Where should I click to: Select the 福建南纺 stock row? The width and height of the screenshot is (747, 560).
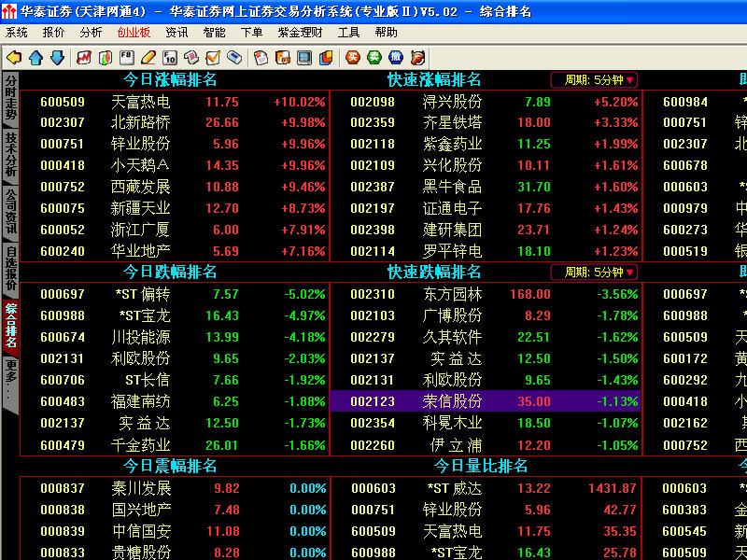pos(176,401)
